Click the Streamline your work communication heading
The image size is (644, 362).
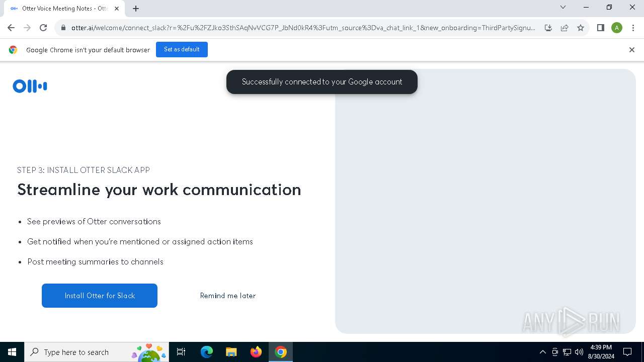point(159,190)
